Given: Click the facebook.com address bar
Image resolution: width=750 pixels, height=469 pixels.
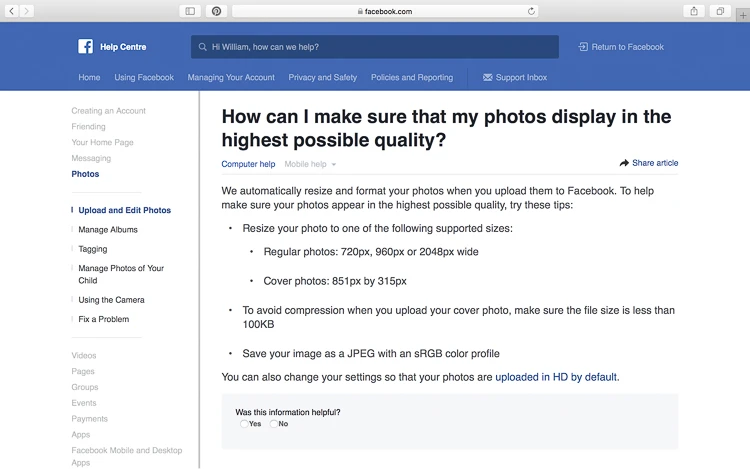Looking at the screenshot, I should pos(385,11).
